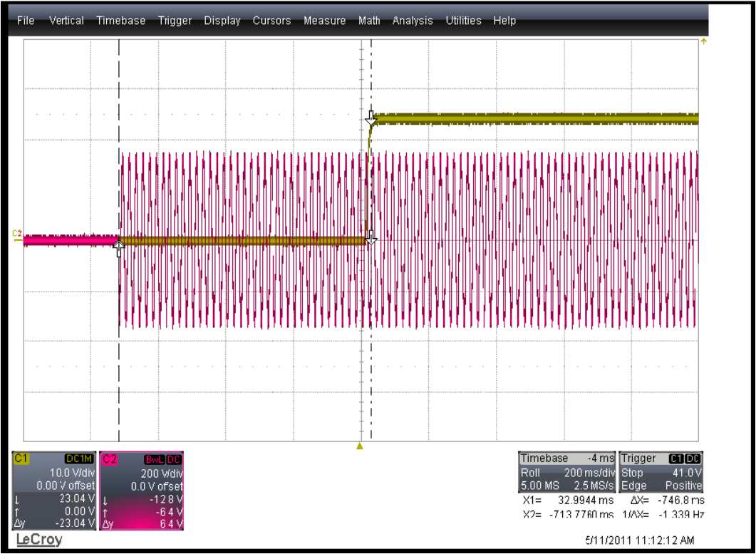Open the File menu
This screenshot has width=756, height=554.
click(x=26, y=21)
